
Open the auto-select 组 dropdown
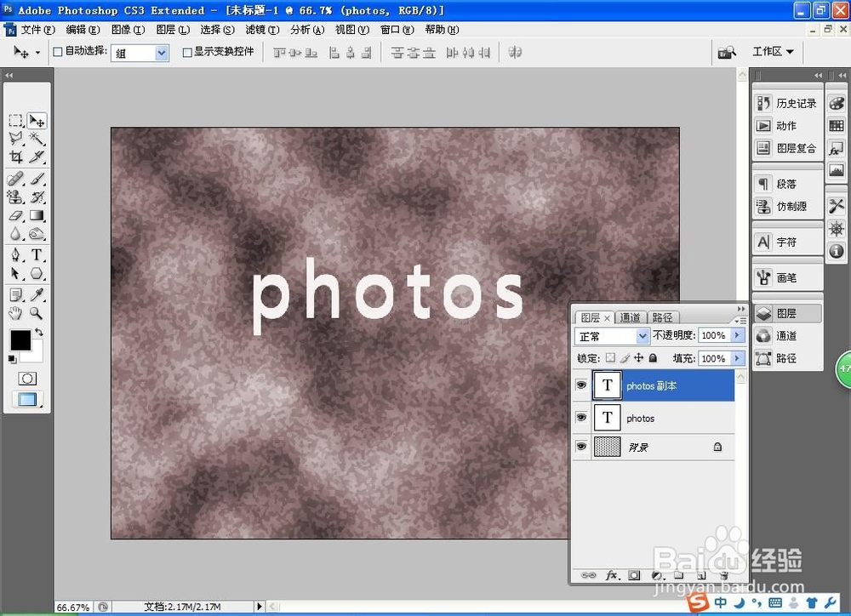coord(161,53)
